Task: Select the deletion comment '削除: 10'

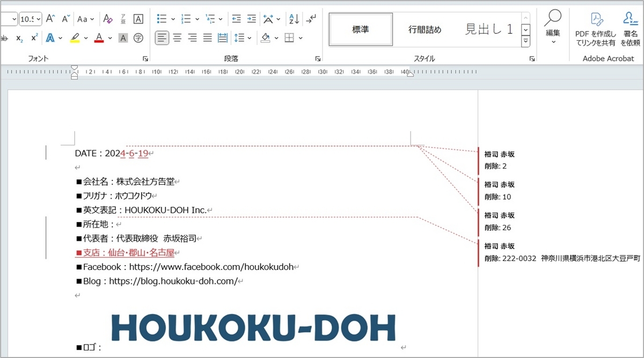Action: [497, 197]
